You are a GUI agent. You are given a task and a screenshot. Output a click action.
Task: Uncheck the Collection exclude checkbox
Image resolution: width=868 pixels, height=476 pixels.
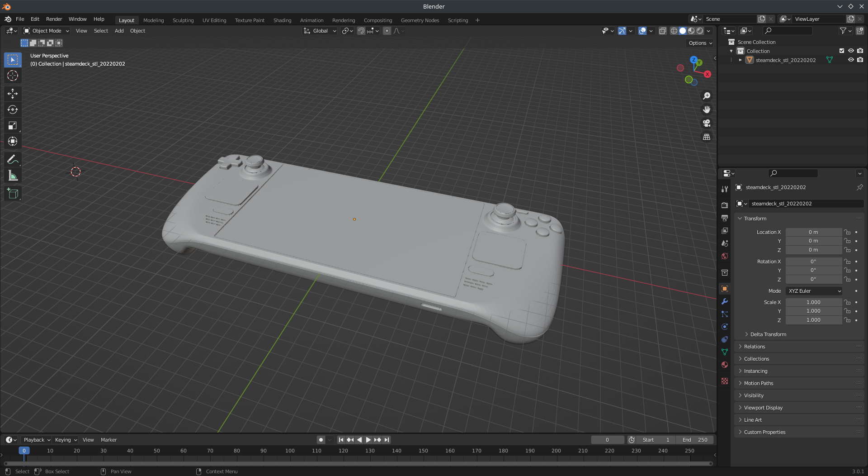coord(842,51)
